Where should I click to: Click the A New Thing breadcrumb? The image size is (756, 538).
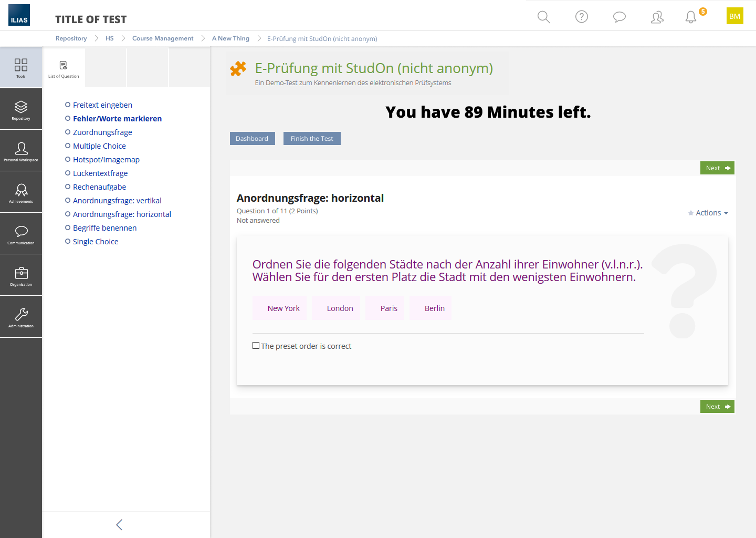point(230,38)
